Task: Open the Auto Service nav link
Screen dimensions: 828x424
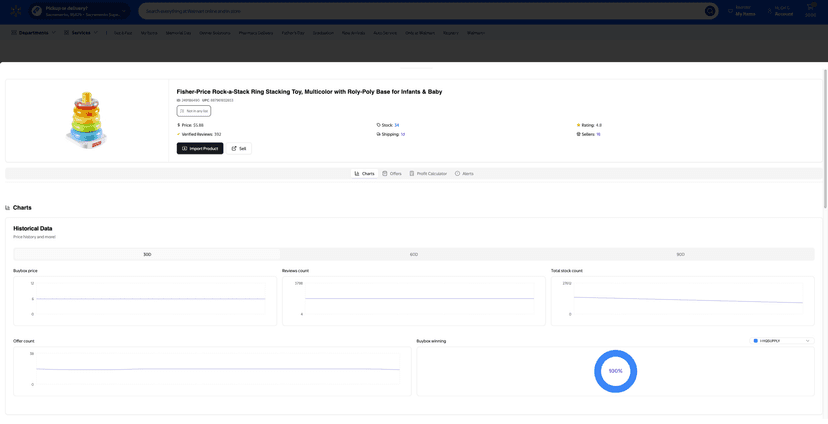Action: click(385, 33)
